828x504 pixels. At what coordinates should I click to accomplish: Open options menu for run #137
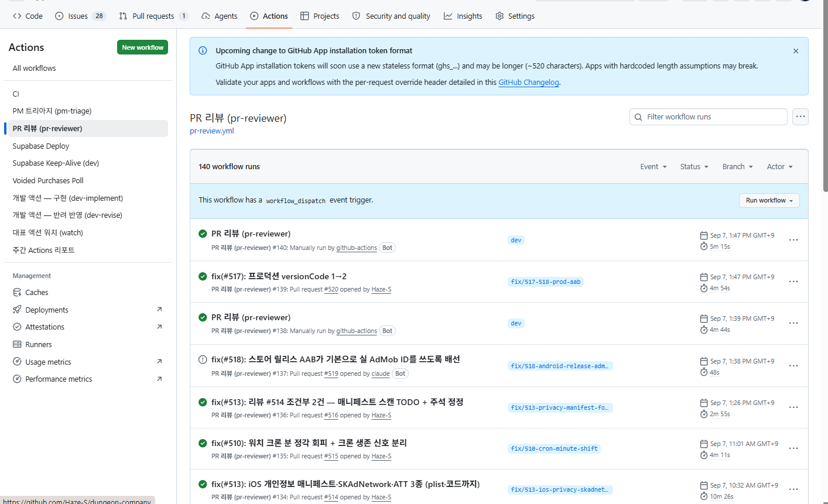[x=793, y=366]
